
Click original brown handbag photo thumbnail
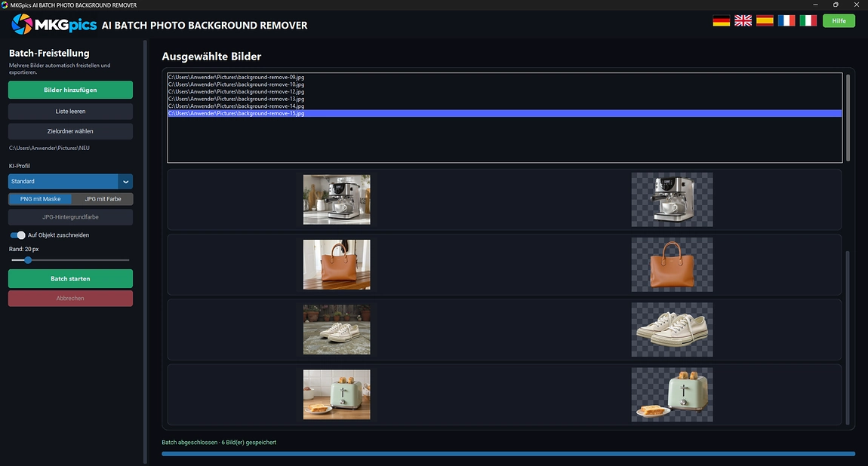click(337, 264)
